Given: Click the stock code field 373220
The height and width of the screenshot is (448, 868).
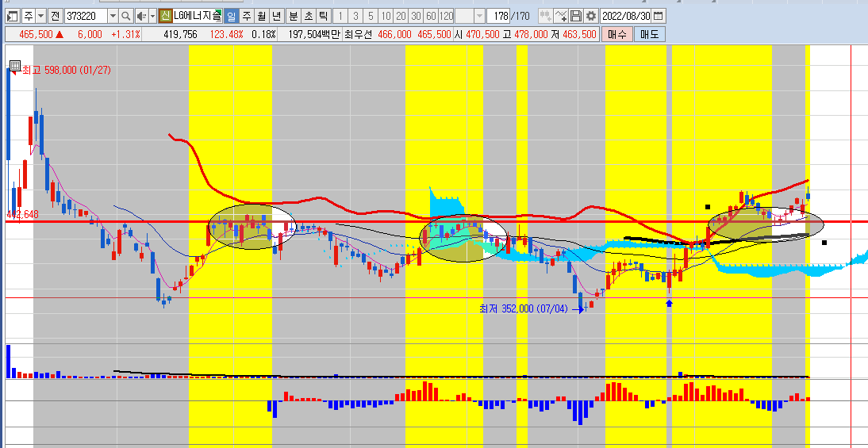Looking at the screenshot, I should tap(85, 16).
